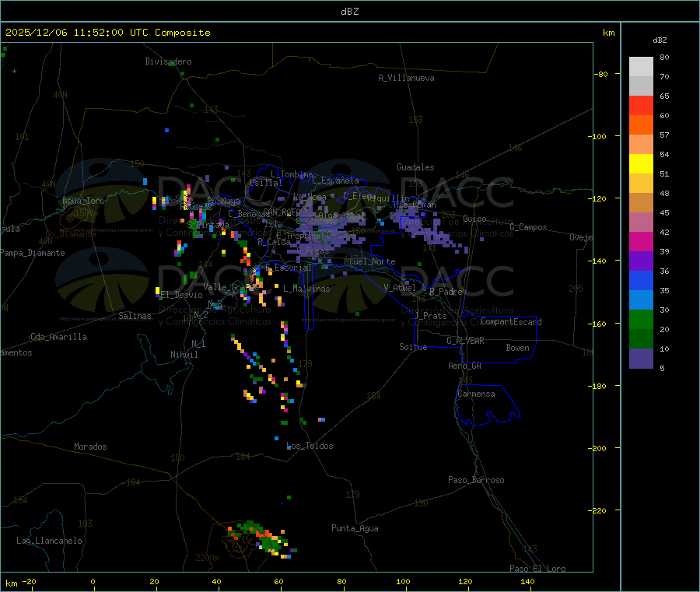Click the L_Malvinas label
Viewport: 700px width, 592px height.
click(x=306, y=289)
